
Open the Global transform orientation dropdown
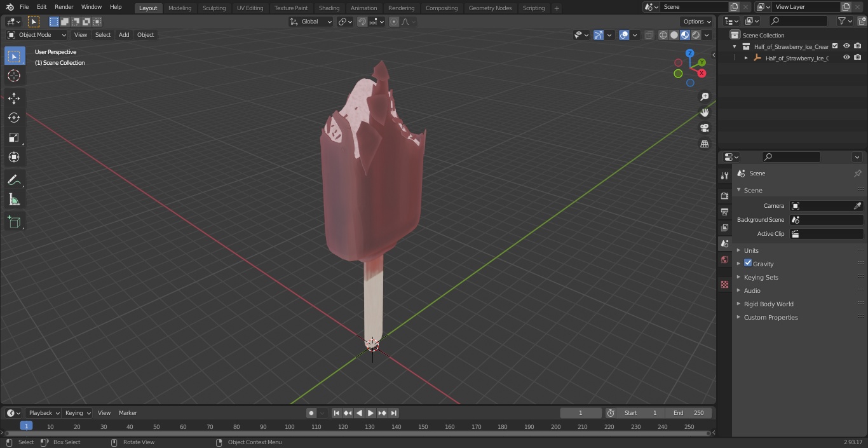(x=311, y=22)
